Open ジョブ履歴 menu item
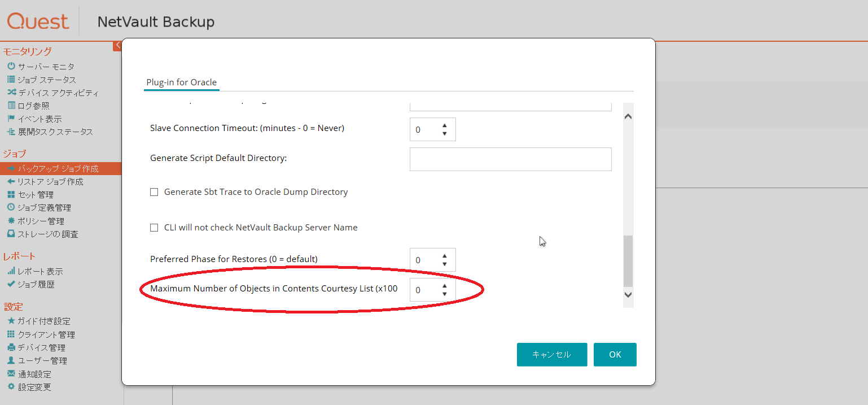Viewport: 868px width, 405px height. coord(36,284)
